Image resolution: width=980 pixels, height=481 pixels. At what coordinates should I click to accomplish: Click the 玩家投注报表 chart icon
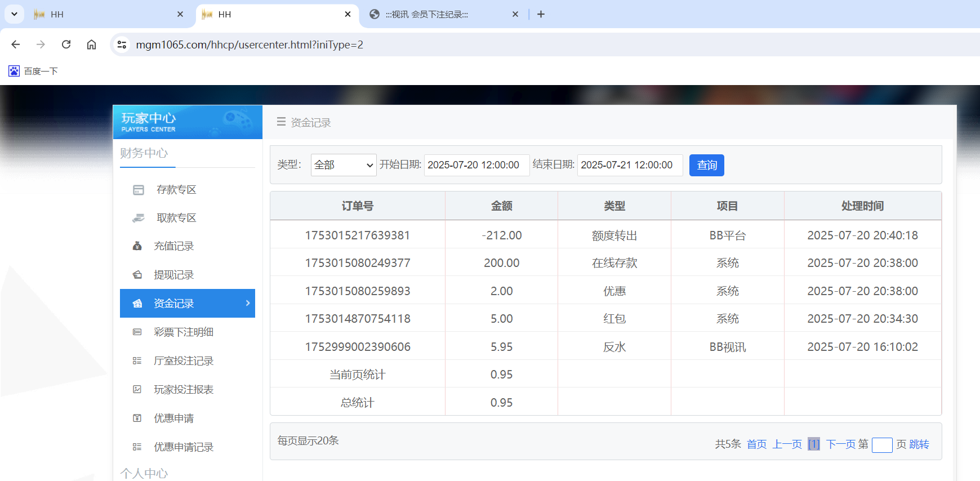click(137, 390)
